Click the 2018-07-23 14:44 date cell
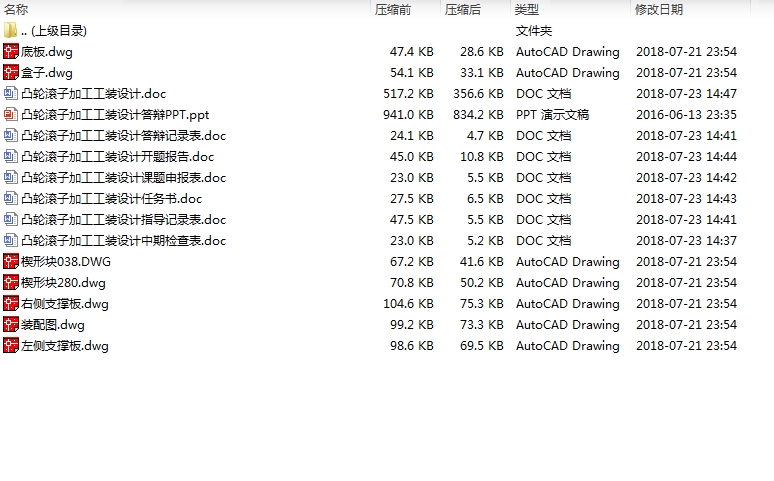 pos(686,157)
